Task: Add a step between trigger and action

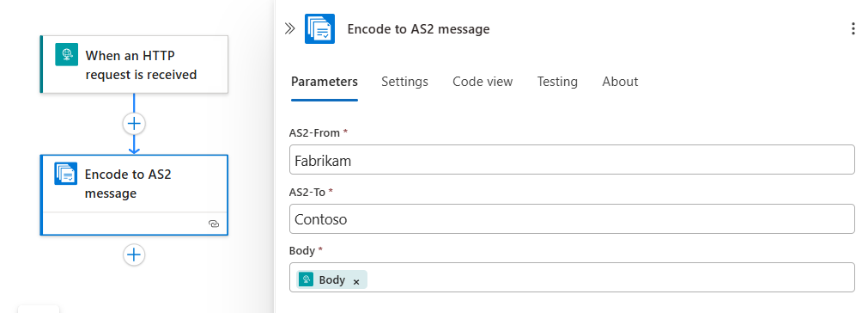Action: [134, 124]
